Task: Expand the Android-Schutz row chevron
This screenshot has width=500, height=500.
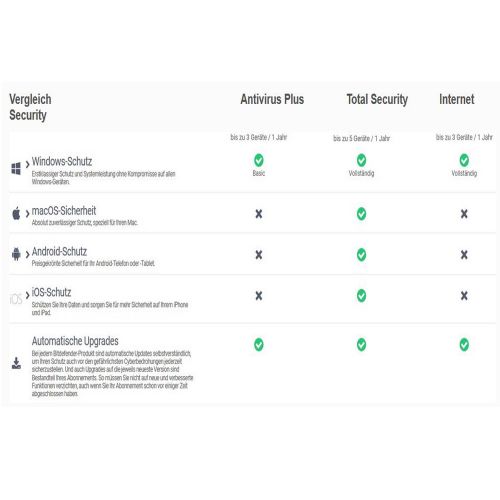Action: pos(27,255)
